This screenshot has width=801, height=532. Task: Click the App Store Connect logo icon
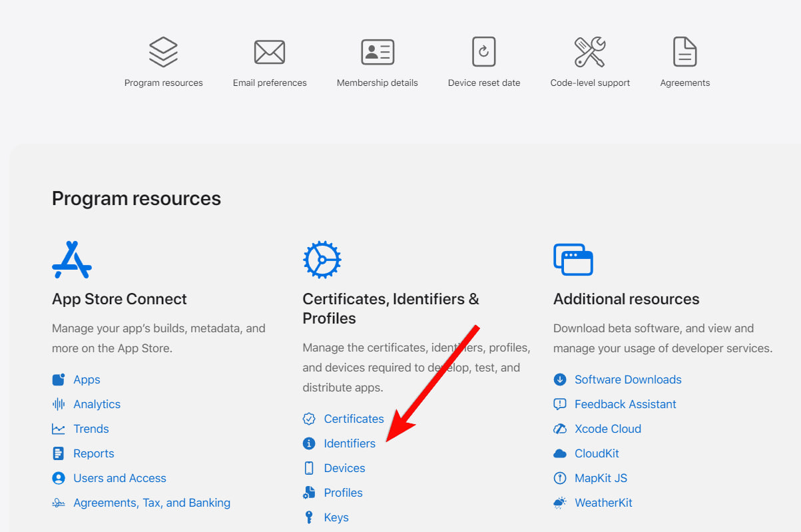72,260
